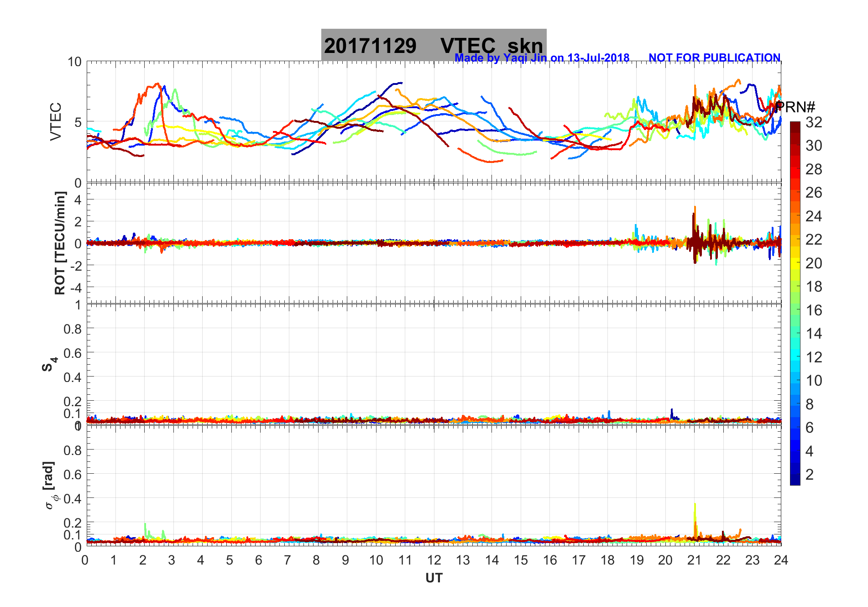868x607 pixels.
Task: Click the ROT axis tick label 4
Action: 78,199
